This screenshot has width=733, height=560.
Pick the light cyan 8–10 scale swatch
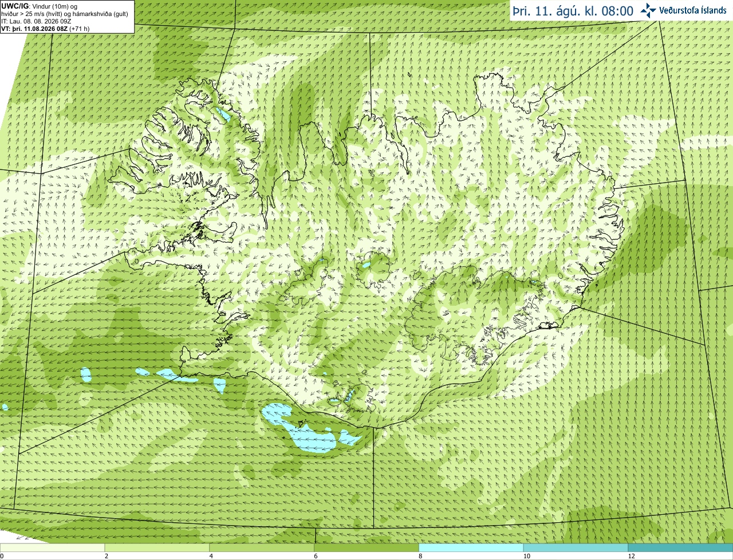click(471, 548)
